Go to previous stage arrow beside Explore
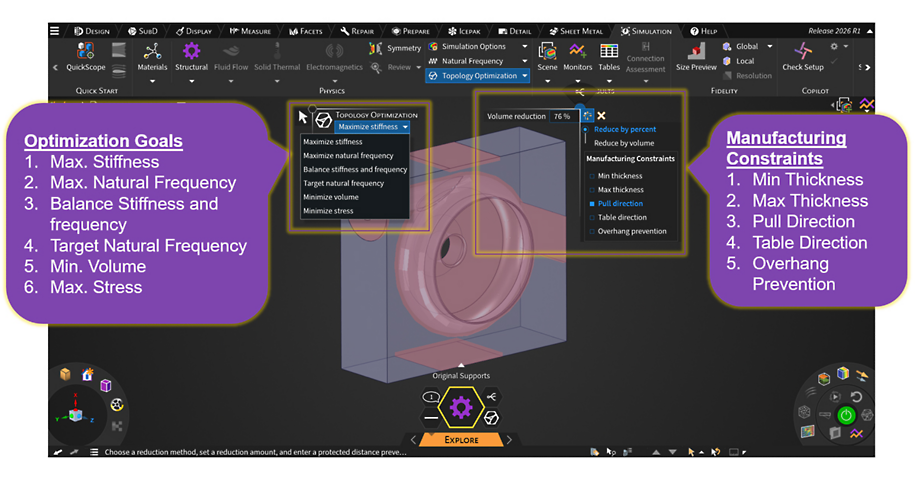915x479 pixels. [413, 440]
